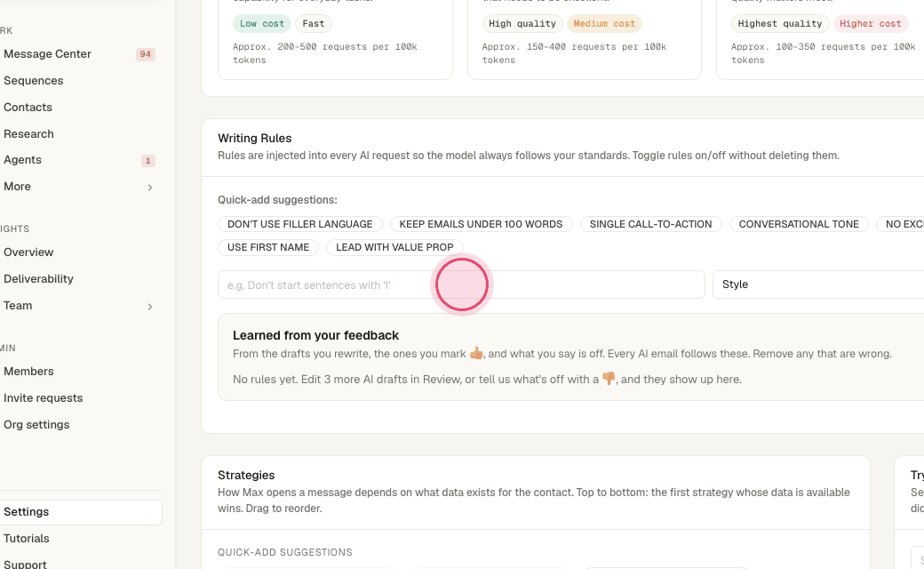Expand the More menu chevron
The width and height of the screenshot is (924, 569).
149,188
